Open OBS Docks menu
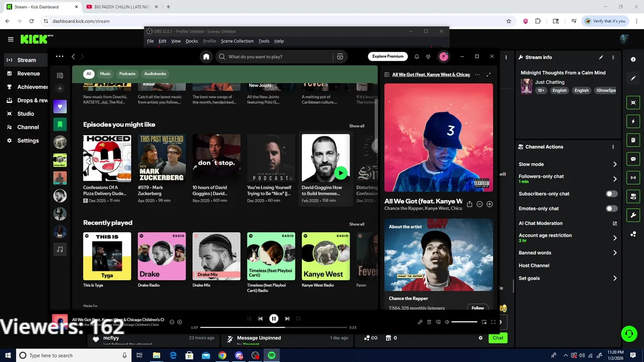This screenshot has height=362, width=644. pos(192,41)
